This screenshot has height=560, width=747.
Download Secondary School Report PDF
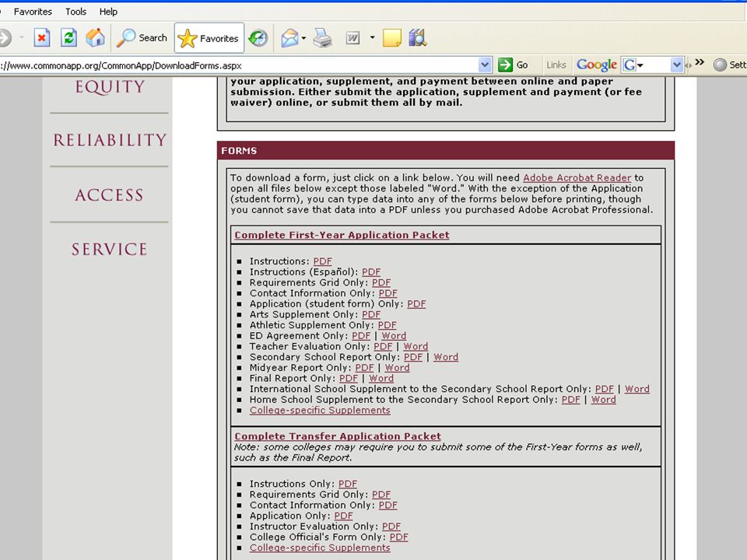tap(413, 357)
